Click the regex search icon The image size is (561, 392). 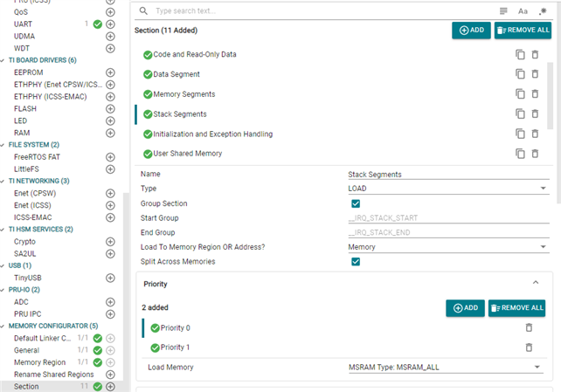pyautogui.click(x=543, y=11)
